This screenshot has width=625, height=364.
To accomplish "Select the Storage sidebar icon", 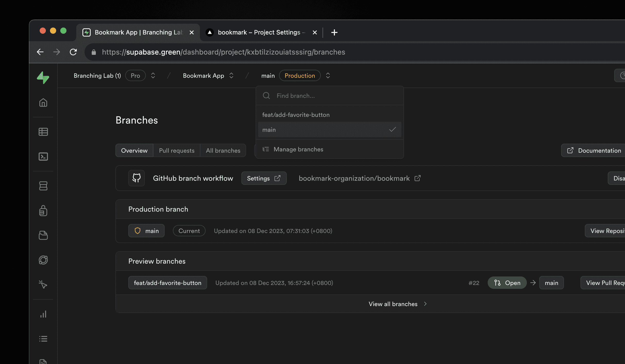I will [43, 236].
